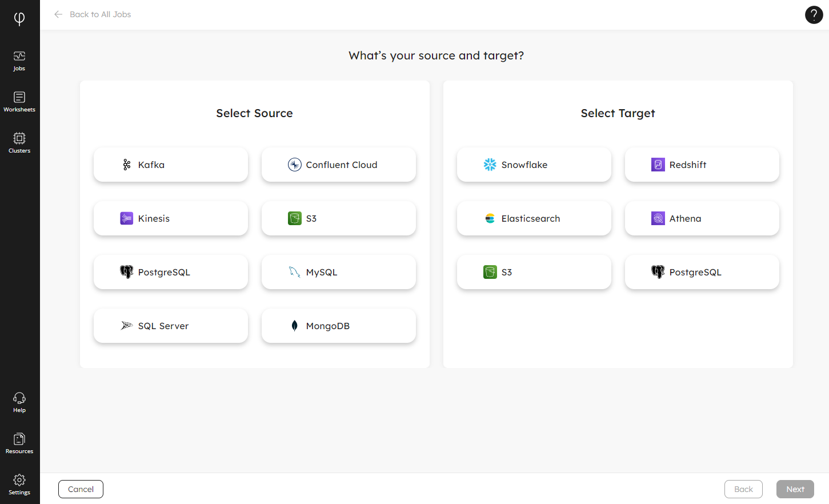Screen dimensions: 829x504
Task: Go to Jobs in sidebar
Action: point(19,61)
